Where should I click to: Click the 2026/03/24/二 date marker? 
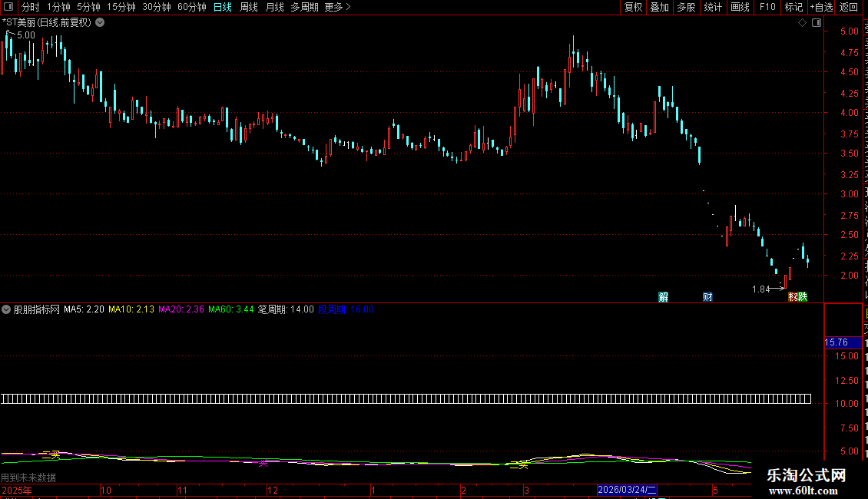pos(628,490)
